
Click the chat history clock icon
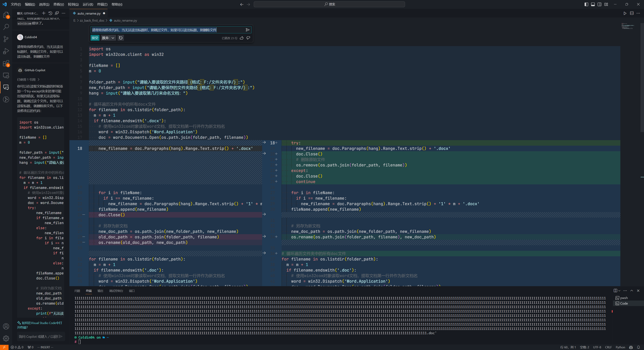point(50,13)
